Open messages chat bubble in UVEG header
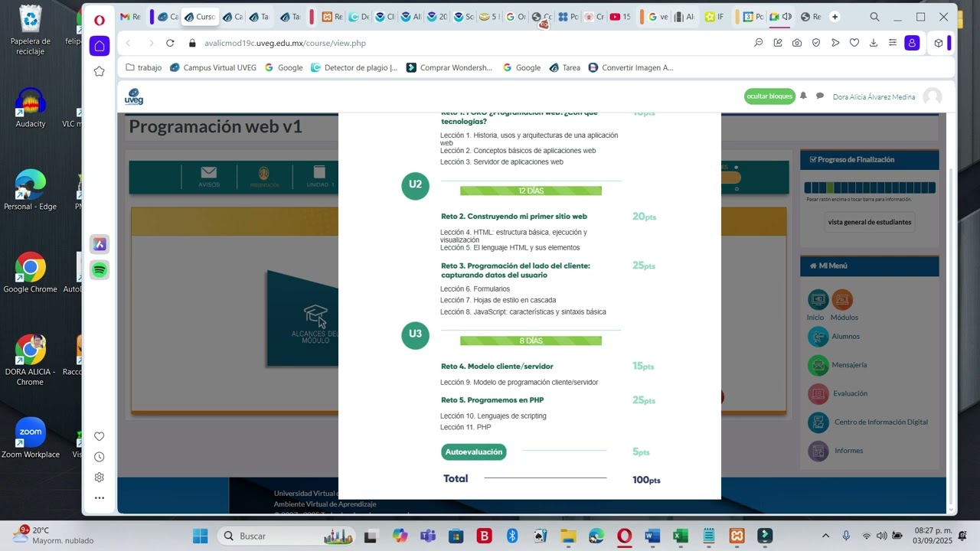The image size is (980, 551). pyautogui.click(x=820, y=96)
